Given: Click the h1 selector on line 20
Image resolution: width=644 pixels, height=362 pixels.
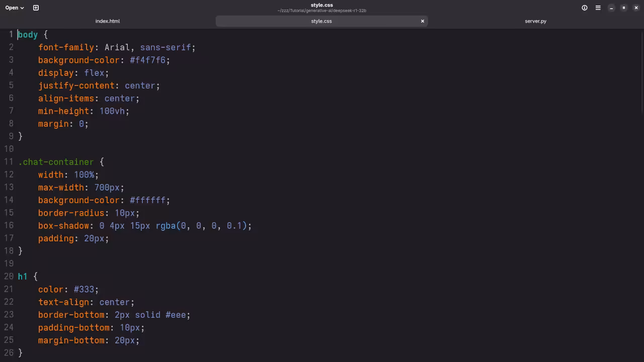Looking at the screenshot, I should click(22, 277).
